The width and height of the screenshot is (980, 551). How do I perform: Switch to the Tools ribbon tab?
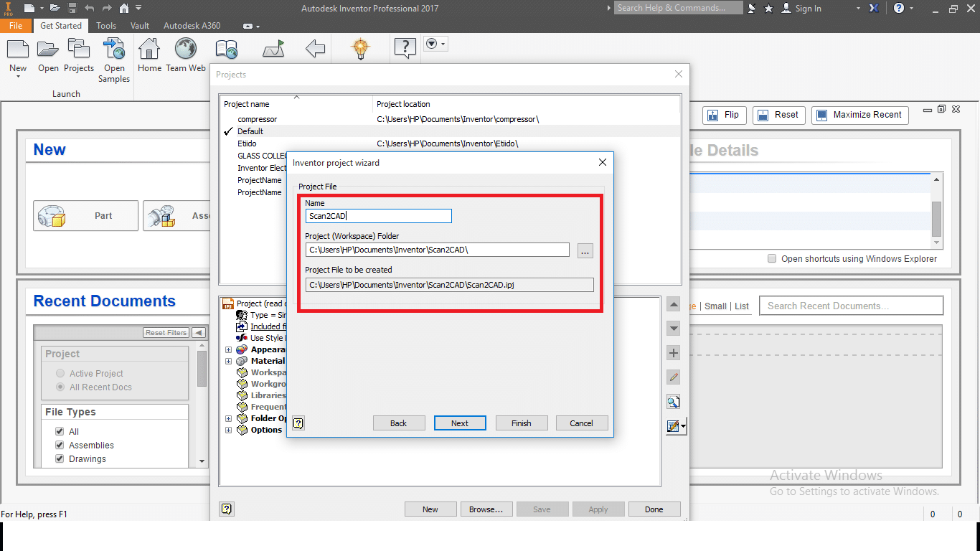point(105,25)
